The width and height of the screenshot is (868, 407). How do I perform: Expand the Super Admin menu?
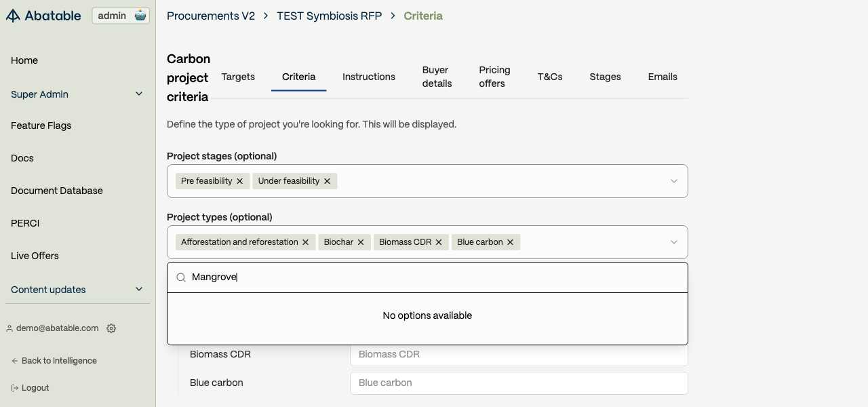point(139,94)
